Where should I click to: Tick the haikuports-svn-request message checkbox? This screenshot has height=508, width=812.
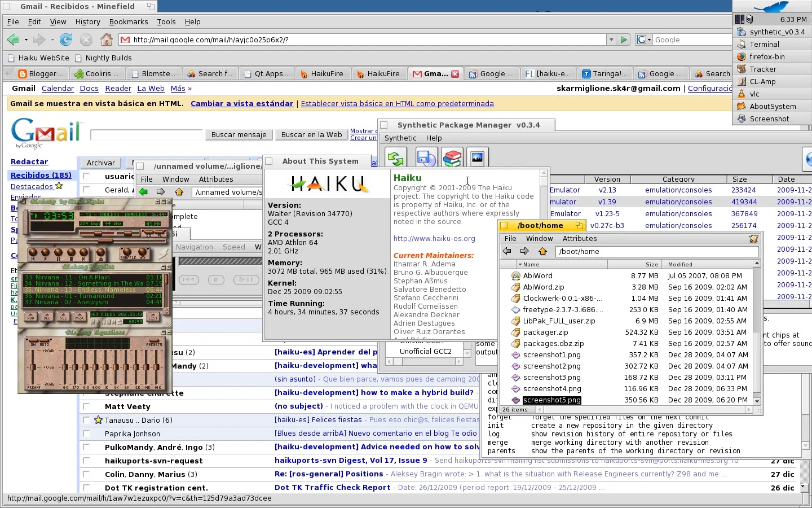pyautogui.click(x=86, y=461)
